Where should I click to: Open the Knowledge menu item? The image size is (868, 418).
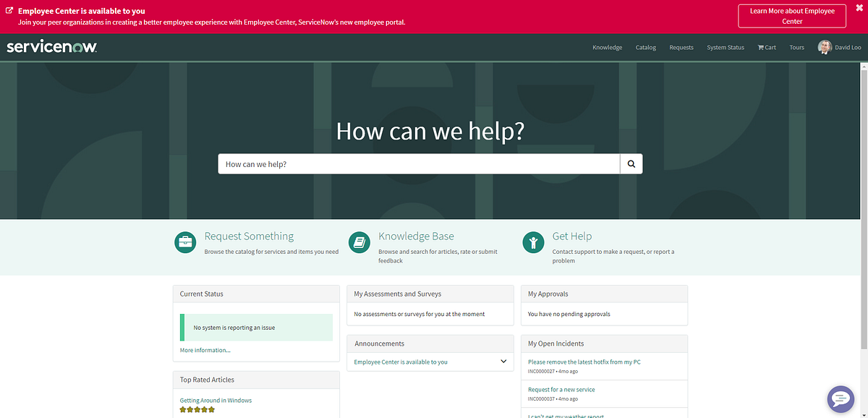(x=607, y=47)
